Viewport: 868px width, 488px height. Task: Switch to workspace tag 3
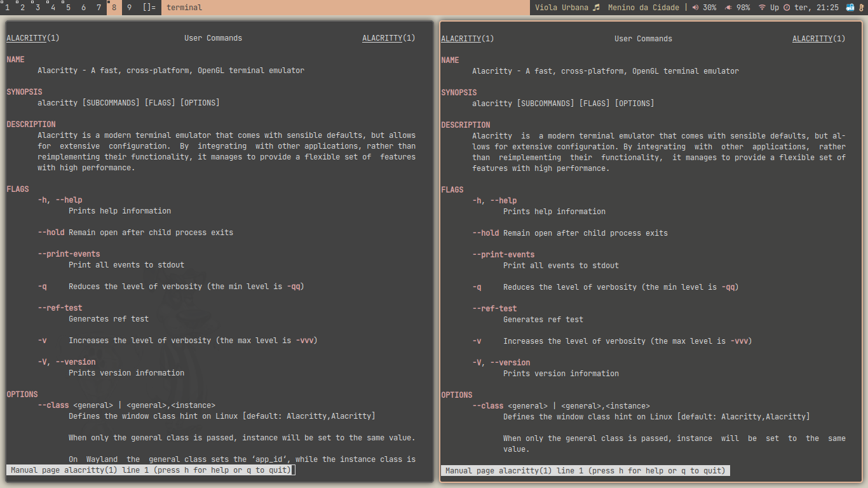(37, 8)
